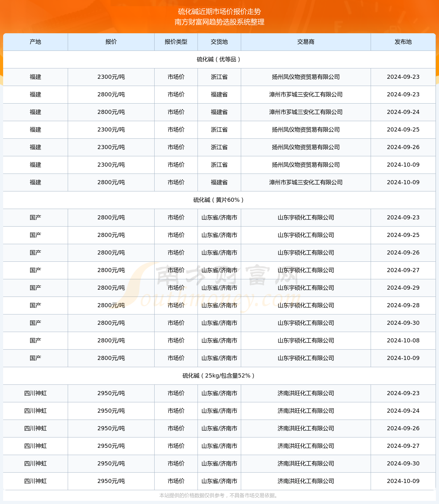Click 四川神虹 in the 2024-09-23 row
The width and height of the screenshot is (439, 504).
pyautogui.click(x=35, y=393)
